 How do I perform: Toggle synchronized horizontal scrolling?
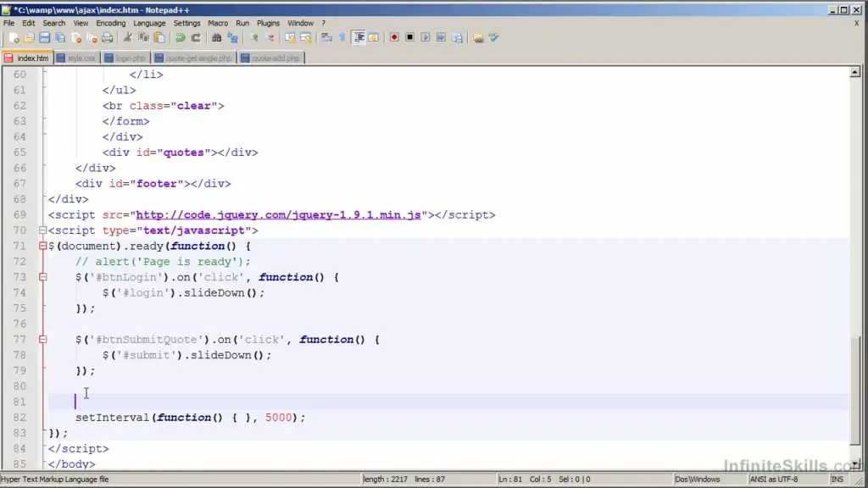pyautogui.click(x=305, y=37)
